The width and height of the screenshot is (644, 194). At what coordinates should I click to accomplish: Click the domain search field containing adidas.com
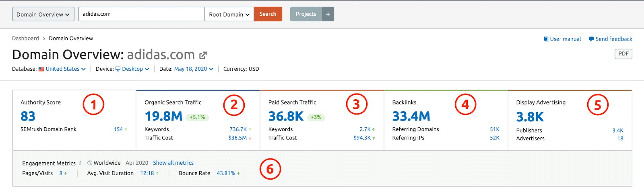coord(141,14)
